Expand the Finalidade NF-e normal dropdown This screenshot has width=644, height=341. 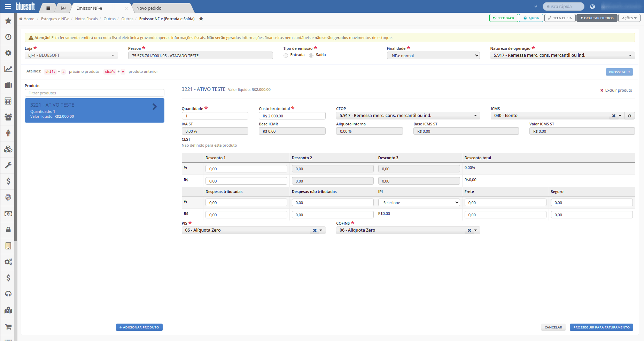click(433, 55)
